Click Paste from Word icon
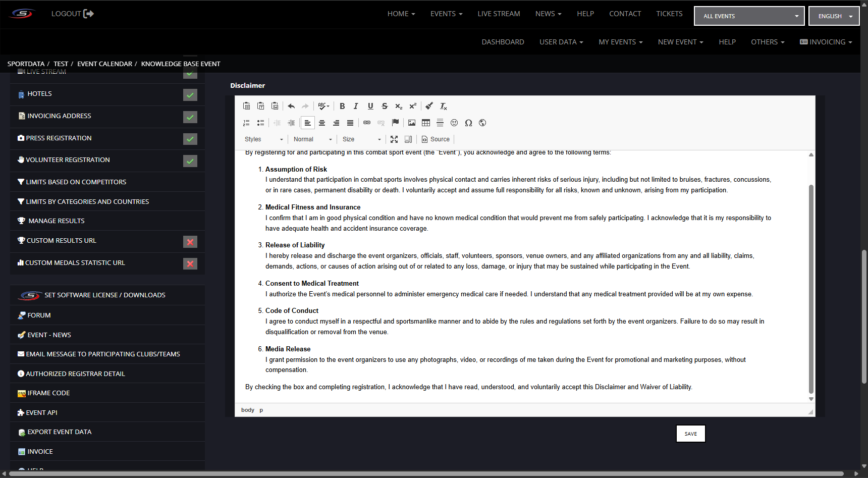The width and height of the screenshot is (868, 478). coord(275,106)
